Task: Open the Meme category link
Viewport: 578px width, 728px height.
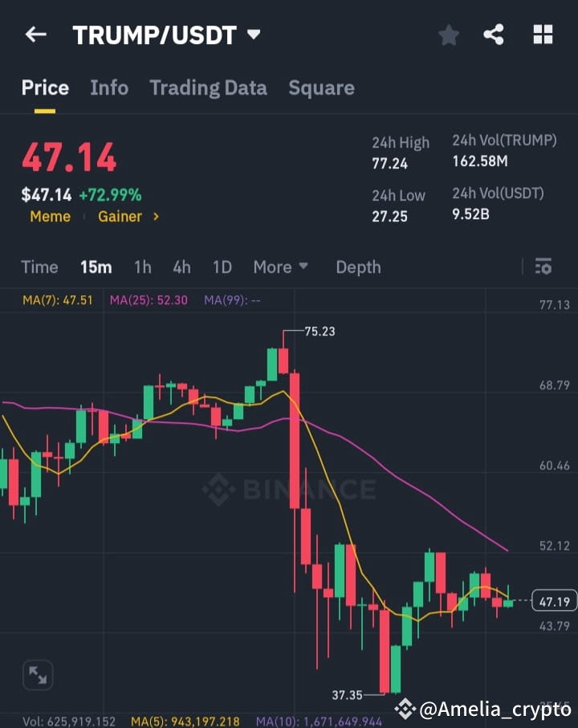Action: [50, 216]
